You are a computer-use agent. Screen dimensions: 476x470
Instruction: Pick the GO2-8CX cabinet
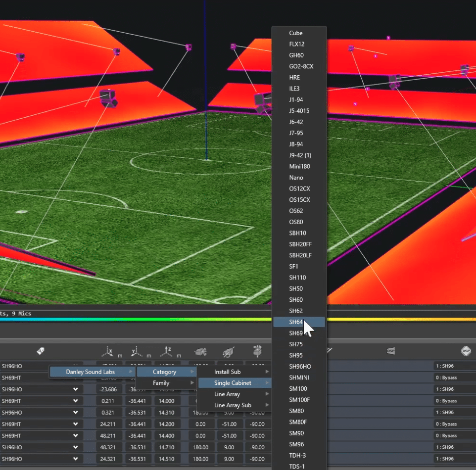[299, 66]
